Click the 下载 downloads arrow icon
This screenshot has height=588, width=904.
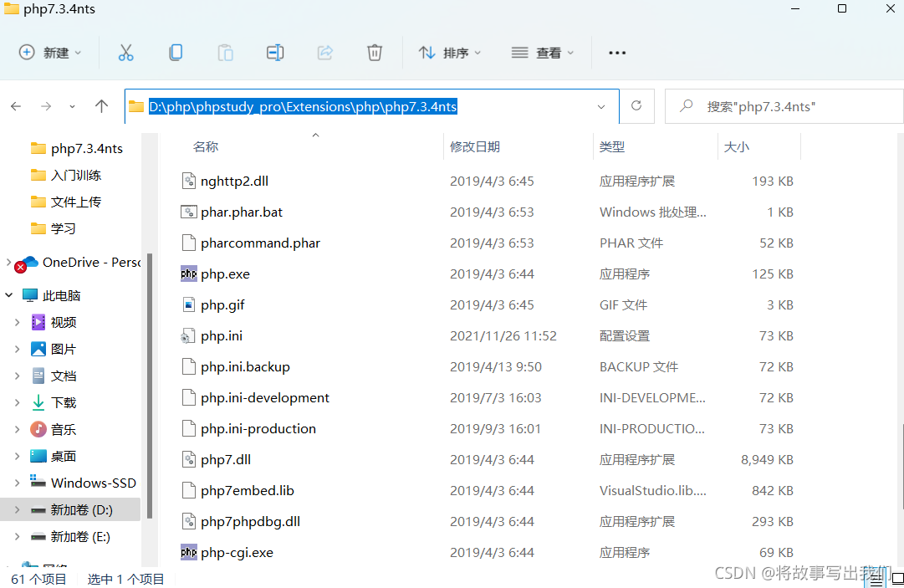38,402
